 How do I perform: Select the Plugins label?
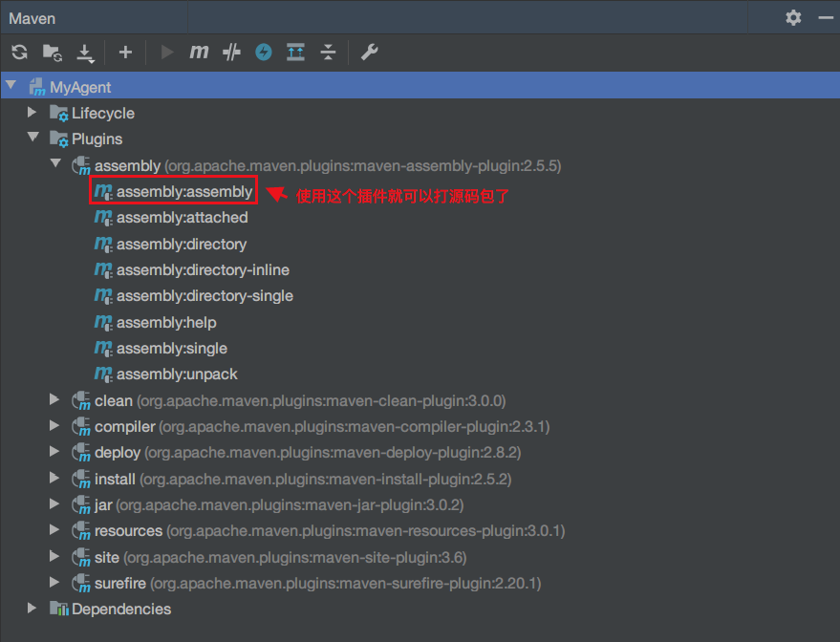[x=97, y=139]
